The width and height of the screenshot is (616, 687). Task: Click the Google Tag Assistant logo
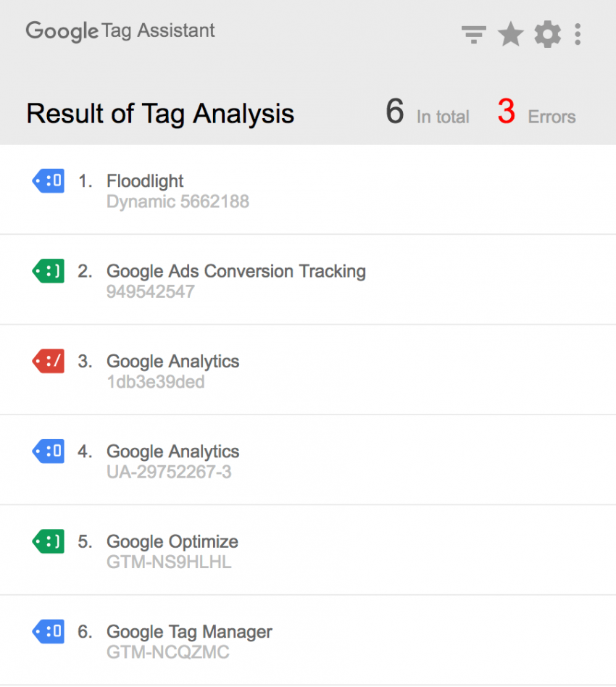120,31
